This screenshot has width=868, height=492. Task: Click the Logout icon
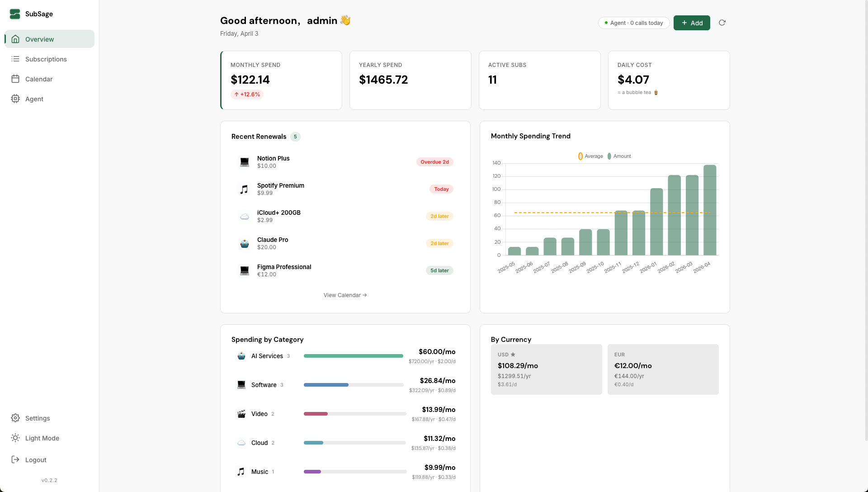[x=15, y=459]
